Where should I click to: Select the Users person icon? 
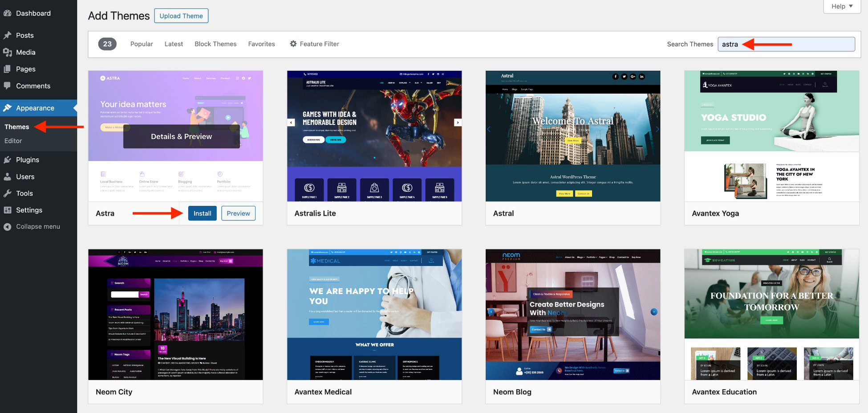tap(7, 176)
